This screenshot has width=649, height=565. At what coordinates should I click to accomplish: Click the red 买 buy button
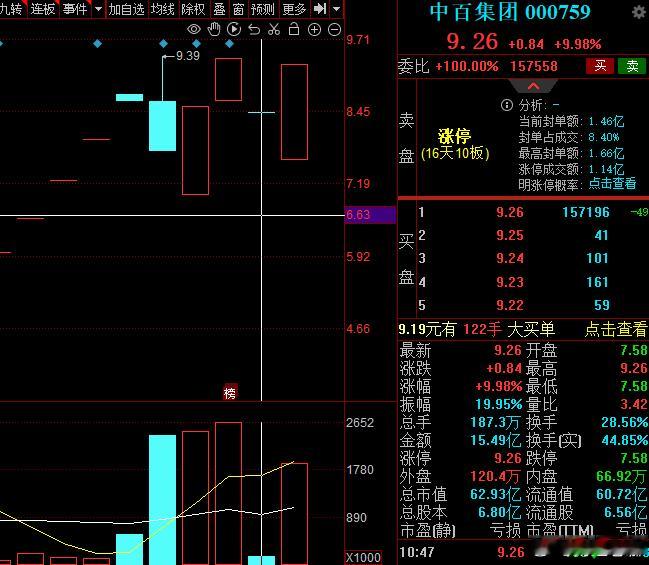pyautogui.click(x=600, y=66)
